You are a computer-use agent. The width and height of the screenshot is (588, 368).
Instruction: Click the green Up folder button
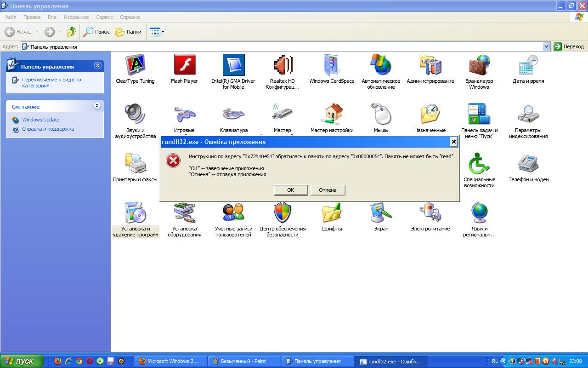point(72,32)
